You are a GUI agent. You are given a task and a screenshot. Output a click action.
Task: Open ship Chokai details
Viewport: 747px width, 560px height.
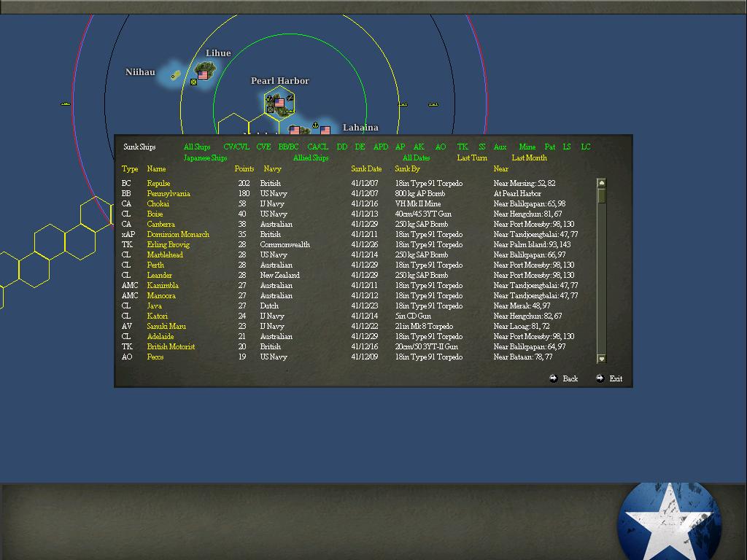coord(158,204)
